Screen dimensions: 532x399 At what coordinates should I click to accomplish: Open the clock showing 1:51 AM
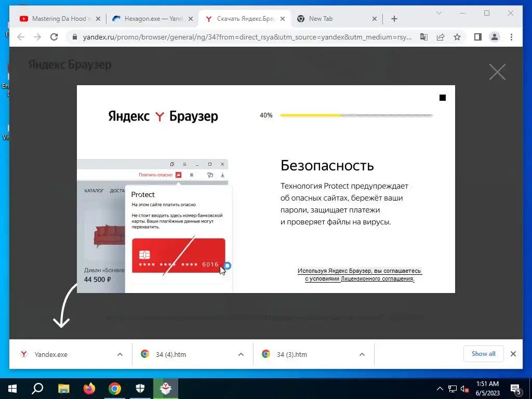(x=487, y=389)
